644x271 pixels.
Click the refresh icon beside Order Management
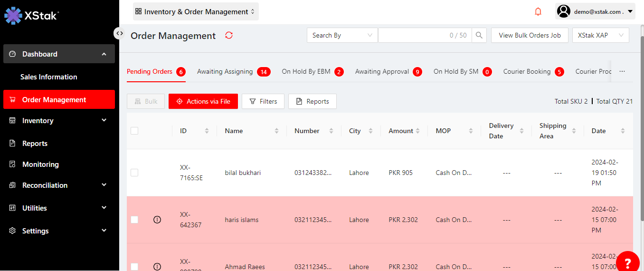[229, 36]
